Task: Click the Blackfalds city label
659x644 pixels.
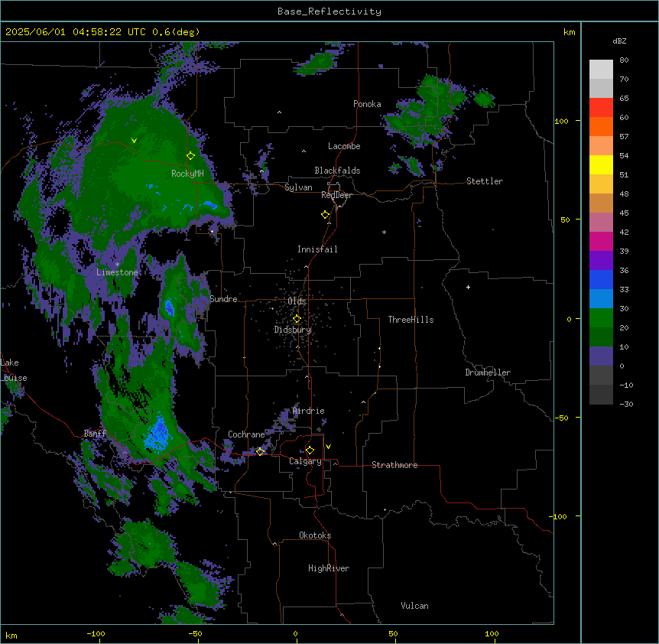Action: pyautogui.click(x=337, y=171)
